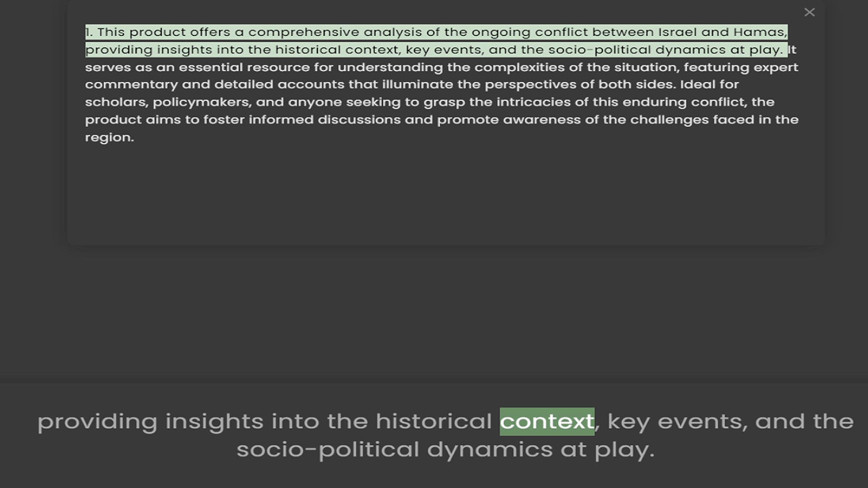Click the word "scholars" in the paragraph
This screenshot has height=488, width=868.
[116, 102]
